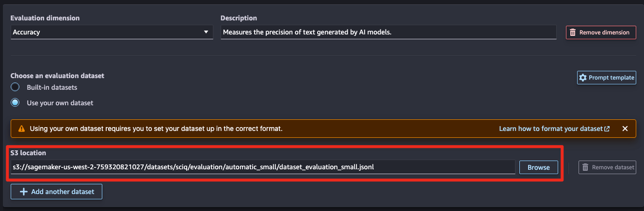The width and height of the screenshot is (644, 211).
Task: Open the Accuracy evaluation dimension combo box
Action: tap(112, 32)
